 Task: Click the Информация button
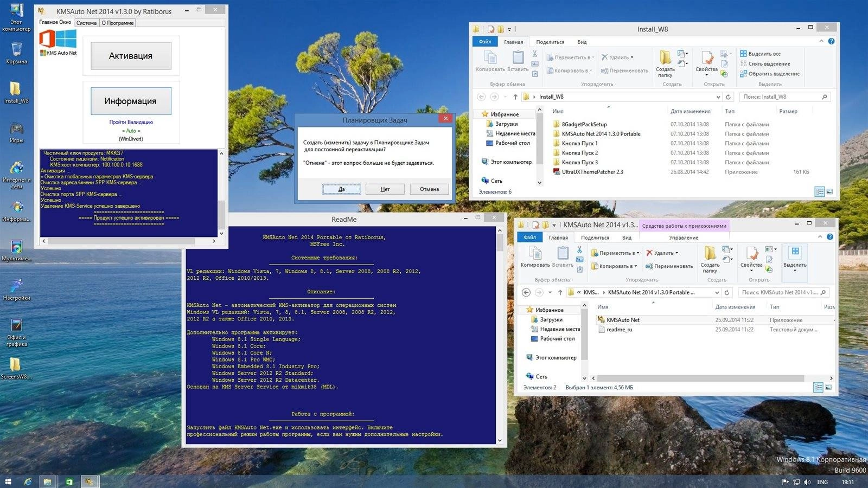[x=131, y=101]
